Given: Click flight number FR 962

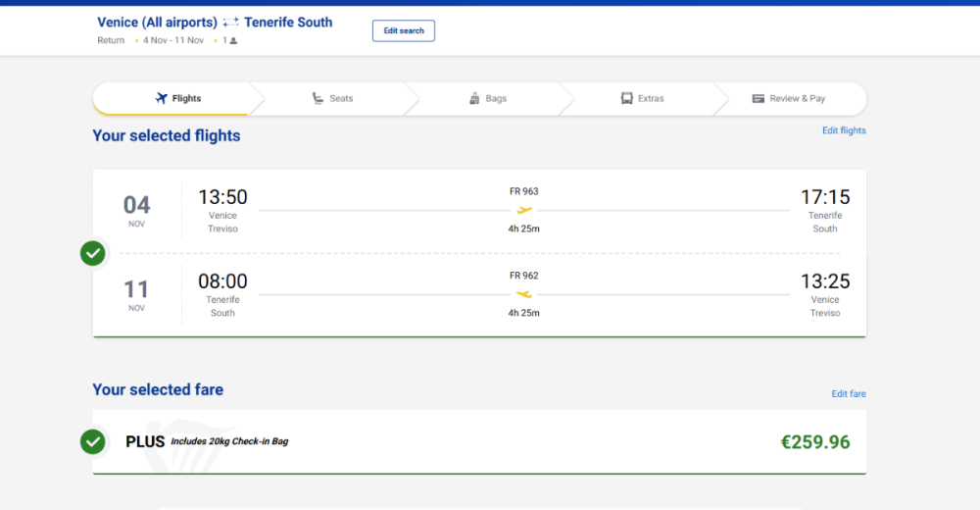Looking at the screenshot, I should (x=523, y=276).
